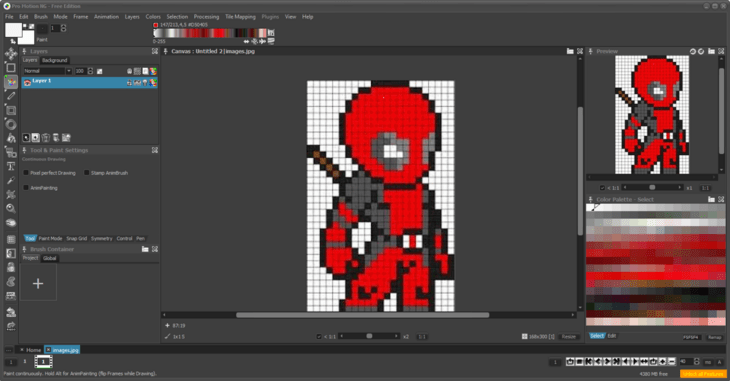Select the Text tool

click(11, 166)
